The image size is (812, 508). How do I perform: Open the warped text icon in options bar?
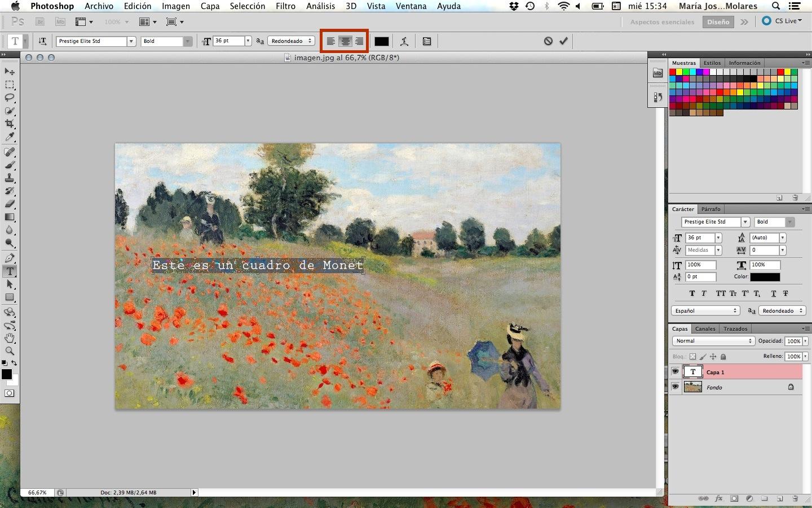coord(404,41)
